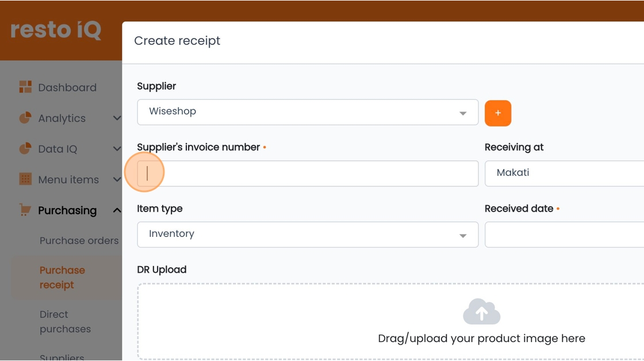Click the Analytics pie chart icon

coord(25,118)
